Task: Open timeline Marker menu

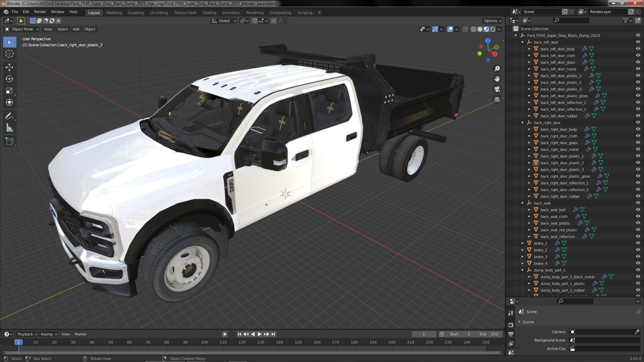Action: click(80, 334)
